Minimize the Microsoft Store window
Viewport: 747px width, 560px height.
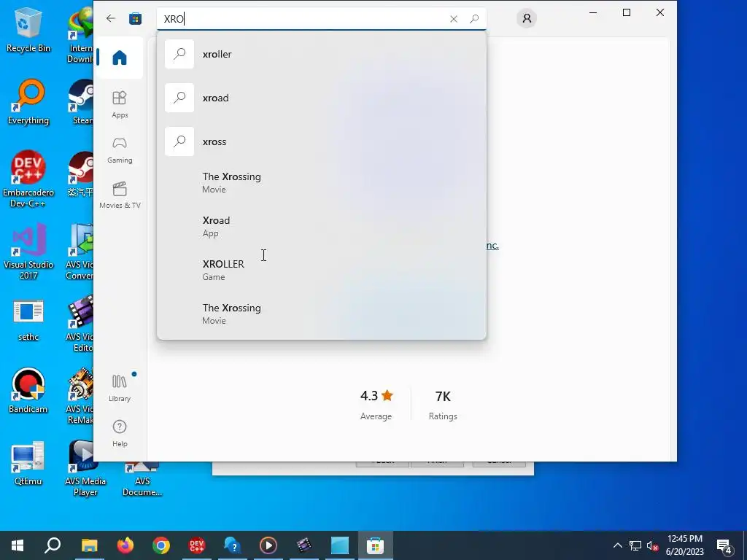tap(593, 12)
